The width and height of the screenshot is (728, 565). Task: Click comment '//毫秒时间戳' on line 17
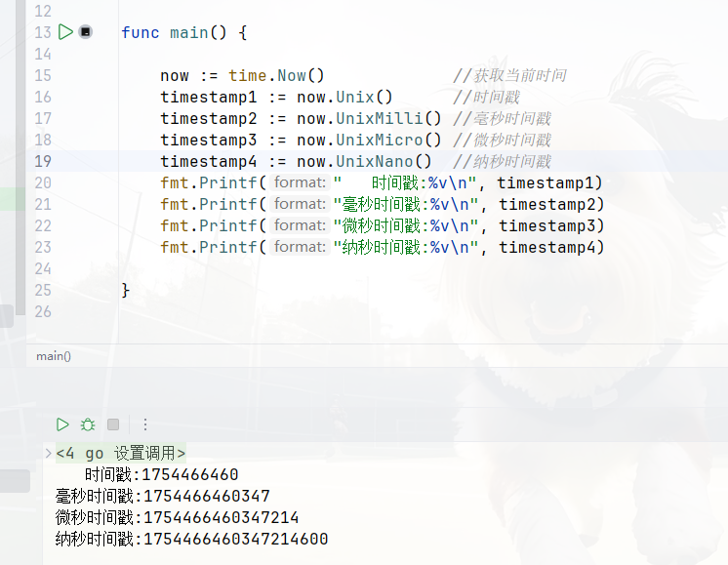pyautogui.click(x=502, y=118)
